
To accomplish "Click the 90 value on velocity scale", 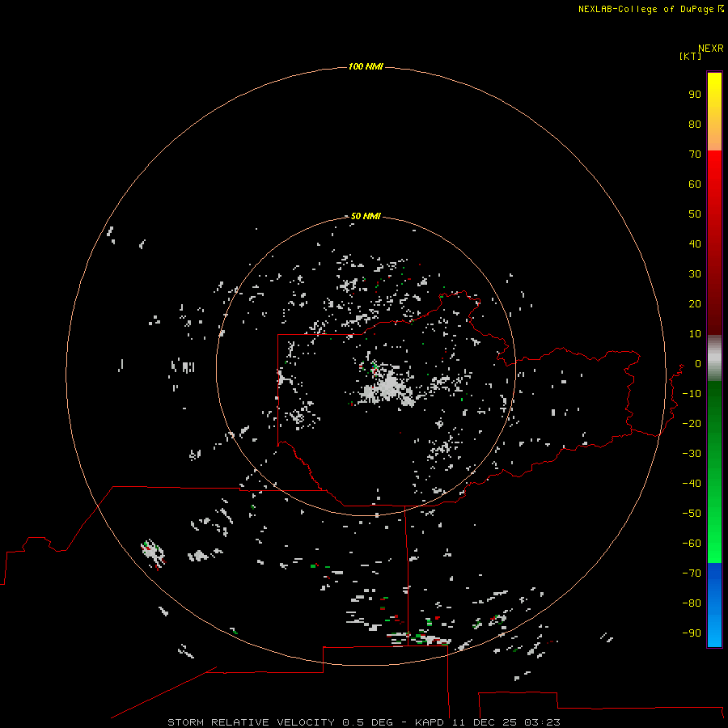I will (695, 95).
